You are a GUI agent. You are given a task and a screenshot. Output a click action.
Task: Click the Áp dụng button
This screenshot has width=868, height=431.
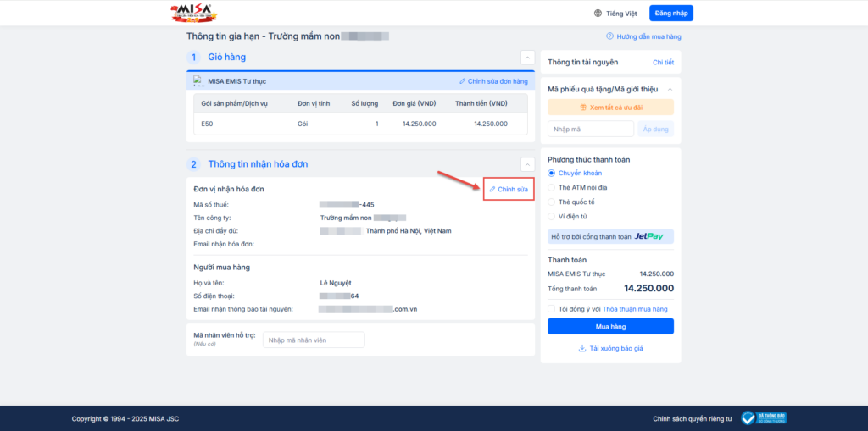656,129
